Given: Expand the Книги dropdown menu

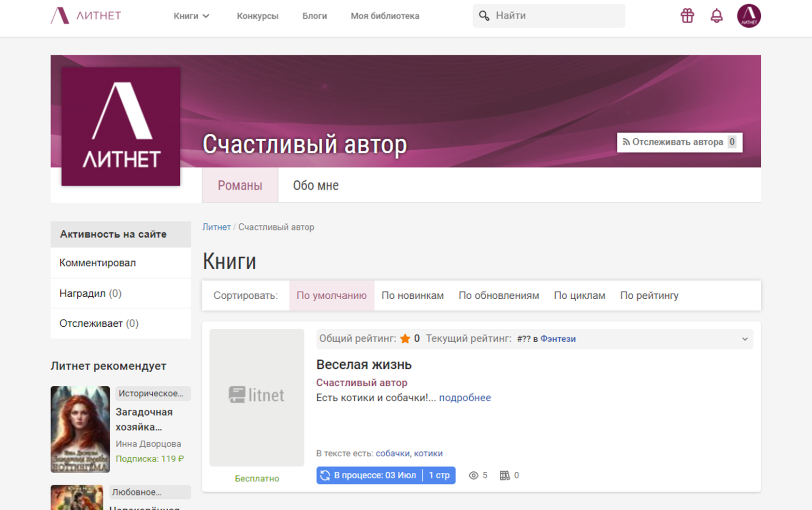Looking at the screenshot, I should pos(191,16).
